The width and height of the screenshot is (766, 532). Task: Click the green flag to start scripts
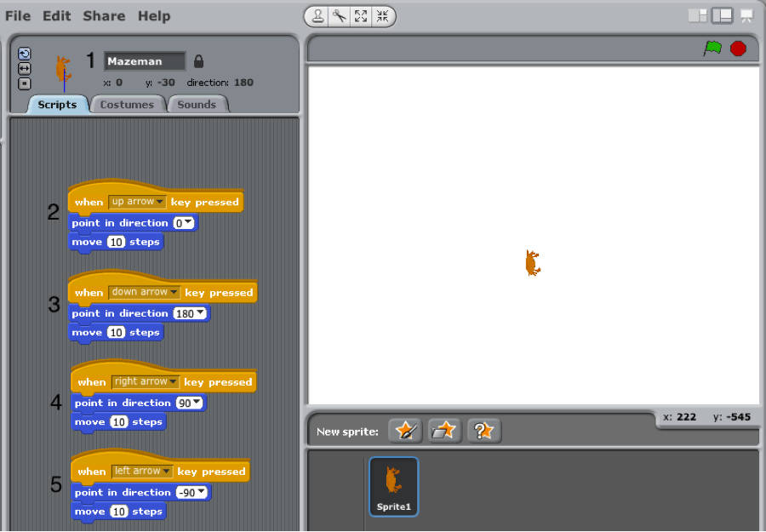point(712,49)
